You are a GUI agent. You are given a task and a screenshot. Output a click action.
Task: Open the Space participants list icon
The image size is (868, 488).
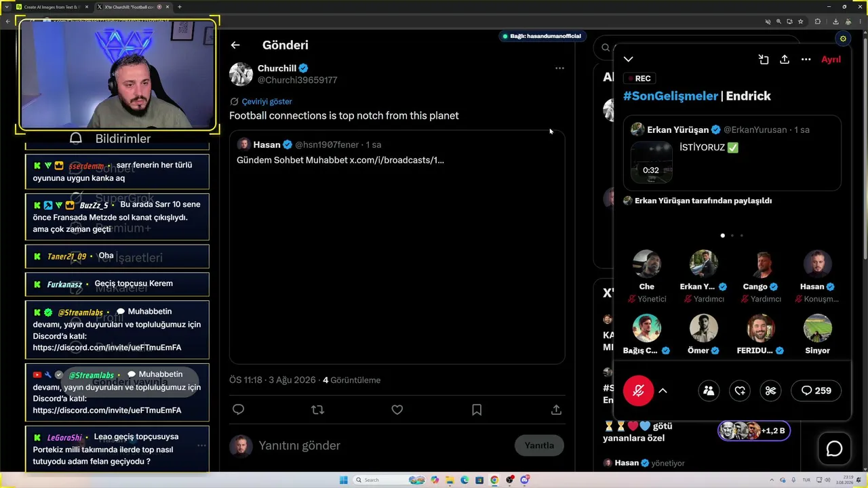coord(709,390)
